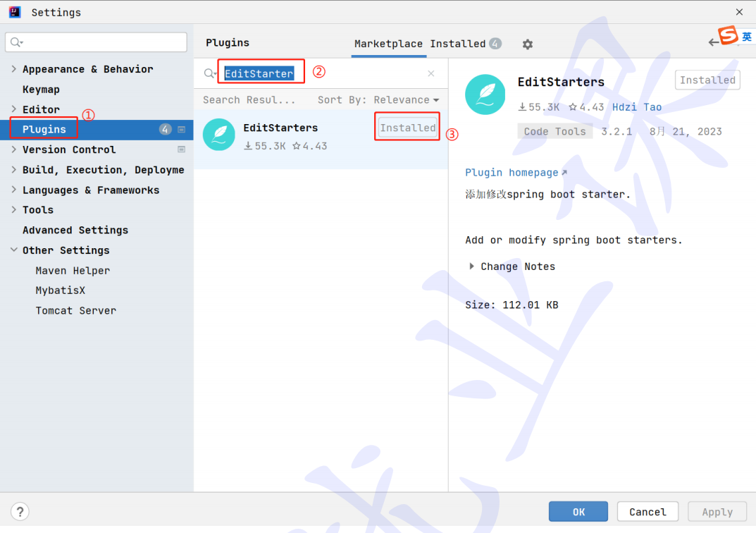This screenshot has width=756, height=533.
Task: Expand Appearance & Behavior section
Action: pyautogui.click(x=14, y=69)
